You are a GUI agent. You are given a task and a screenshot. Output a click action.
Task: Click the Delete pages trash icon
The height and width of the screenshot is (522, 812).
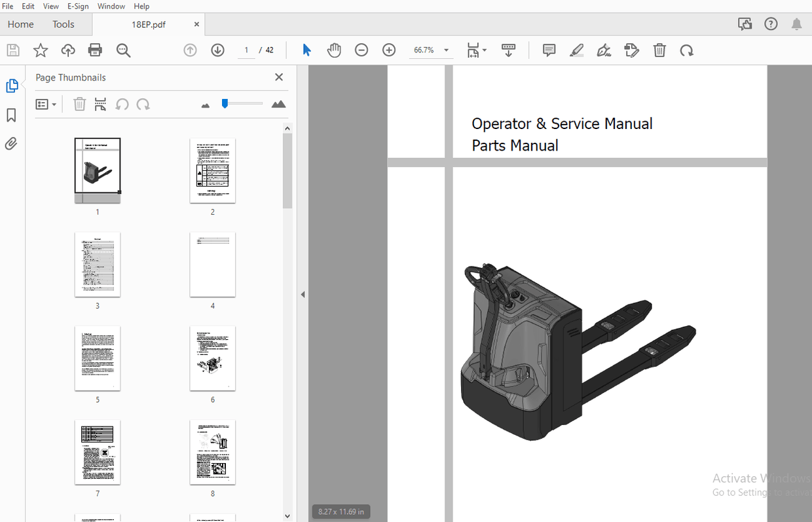659,50
